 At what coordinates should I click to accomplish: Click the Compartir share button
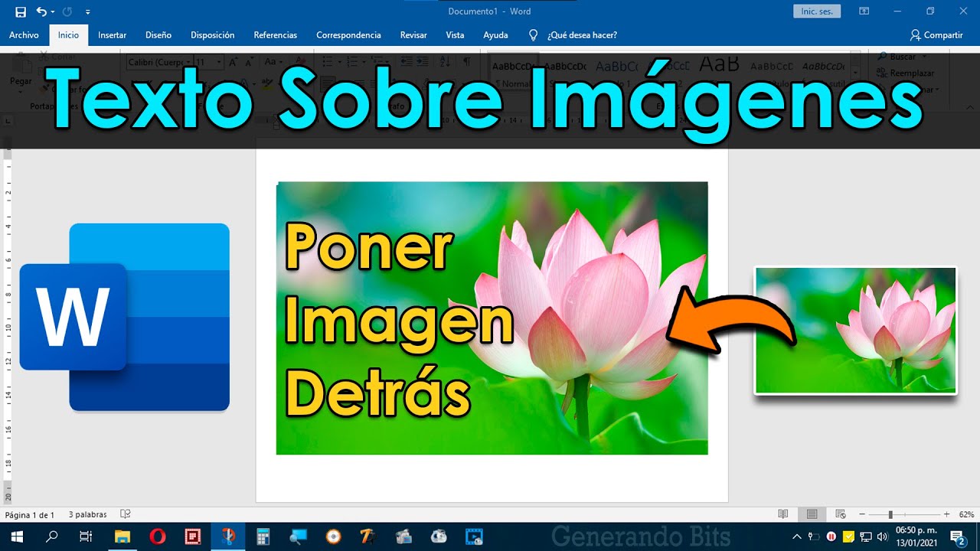(936, 35)
